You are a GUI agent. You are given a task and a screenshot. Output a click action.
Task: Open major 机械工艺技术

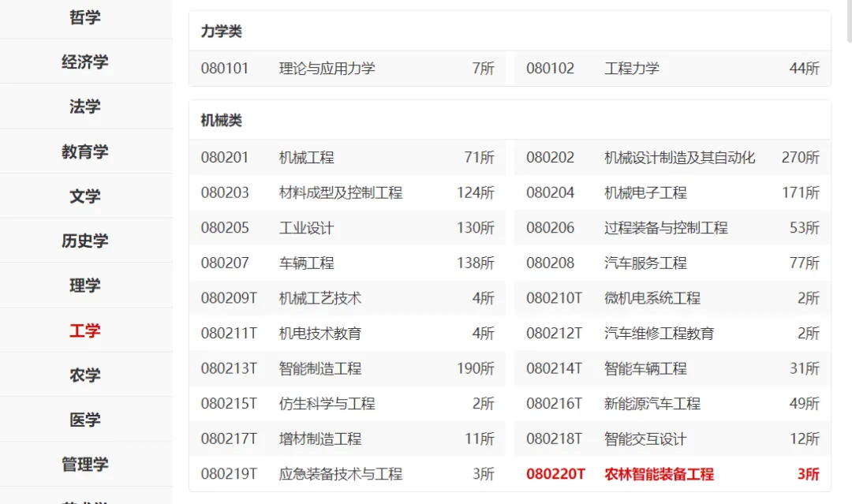point(320,298)
